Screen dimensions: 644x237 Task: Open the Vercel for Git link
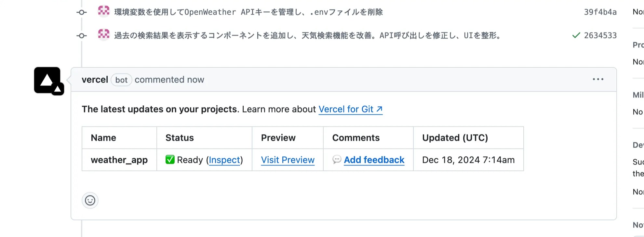(350, 109)
